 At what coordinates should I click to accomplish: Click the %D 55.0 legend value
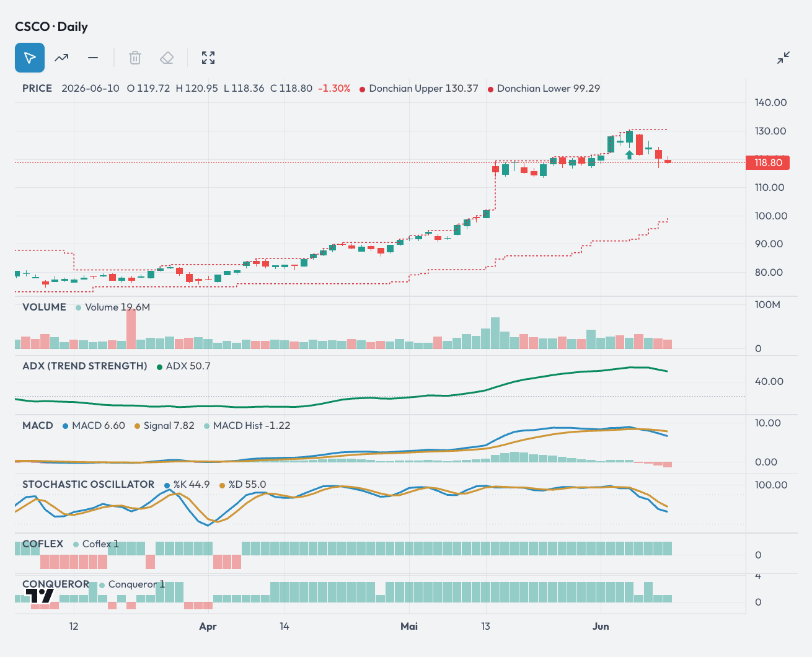click(247, 484)
